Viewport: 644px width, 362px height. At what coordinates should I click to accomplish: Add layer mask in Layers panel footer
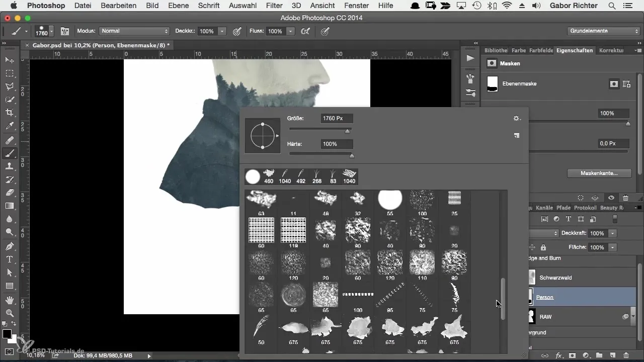[x=573, y=355]
